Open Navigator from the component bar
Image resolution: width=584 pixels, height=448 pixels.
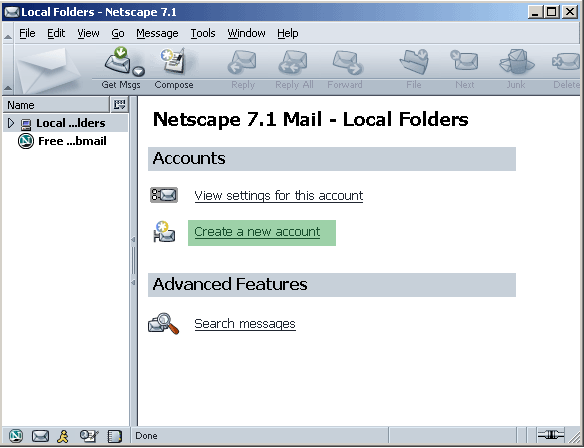coord(16,436)
